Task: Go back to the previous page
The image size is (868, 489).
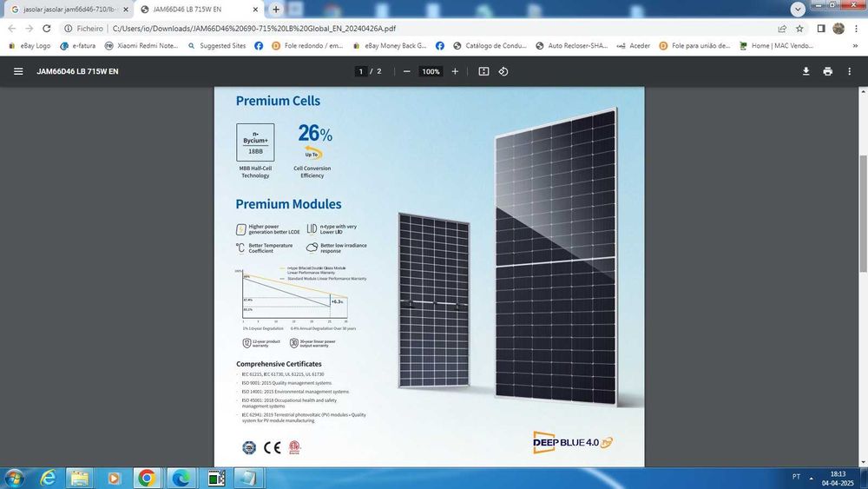Action: click(x=11, y=29)
